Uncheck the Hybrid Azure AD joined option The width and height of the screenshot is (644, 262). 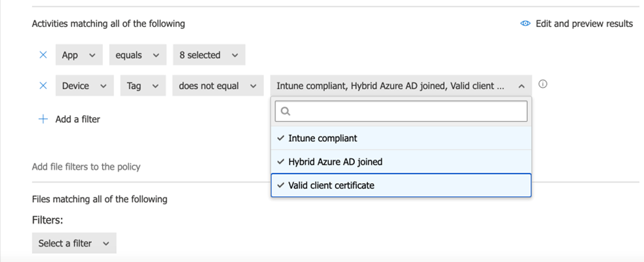click(x=401, y=162)
